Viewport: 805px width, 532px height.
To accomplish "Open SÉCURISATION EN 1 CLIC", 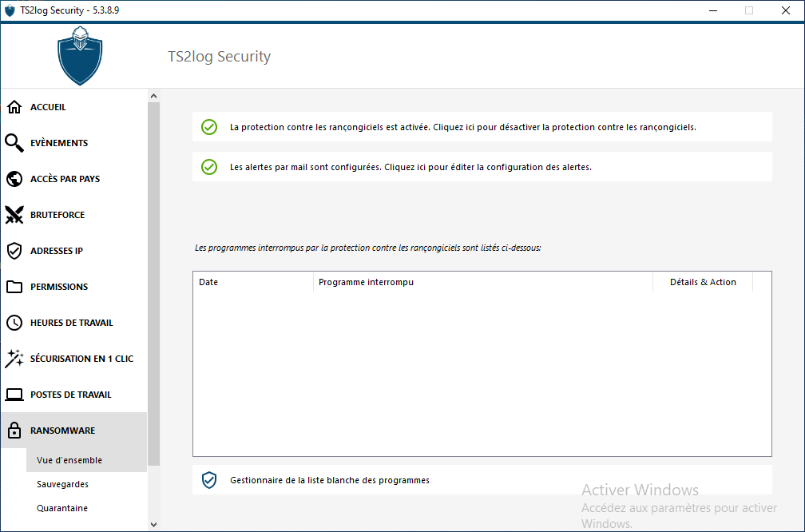I will 74,359.
